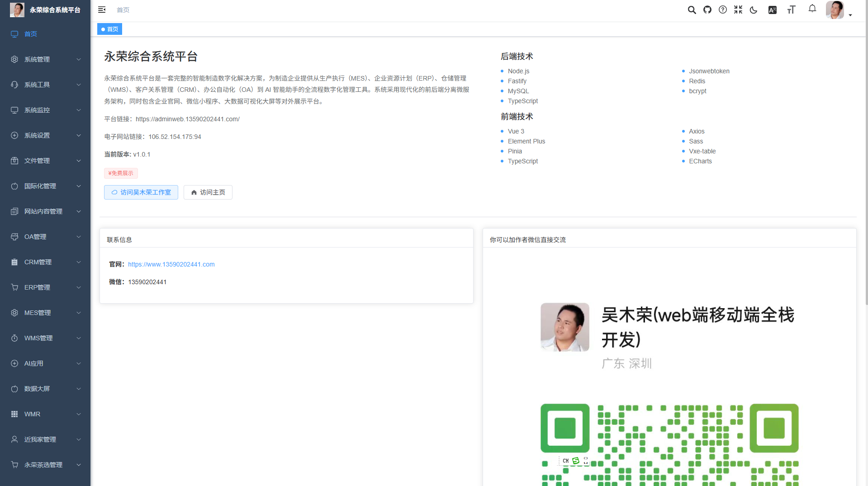Click the 数据大屏 icon
Screen dimensions: 868x486
pos(14,389)
